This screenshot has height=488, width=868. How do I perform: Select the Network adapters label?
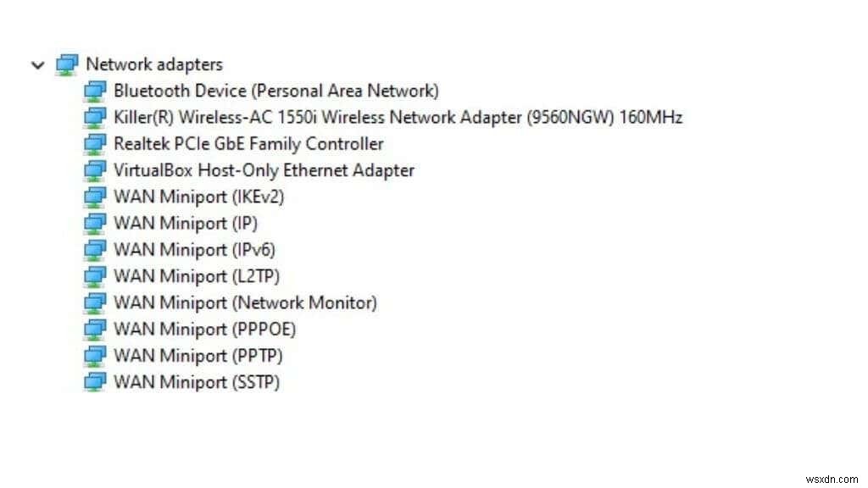(x=154, y=64)
